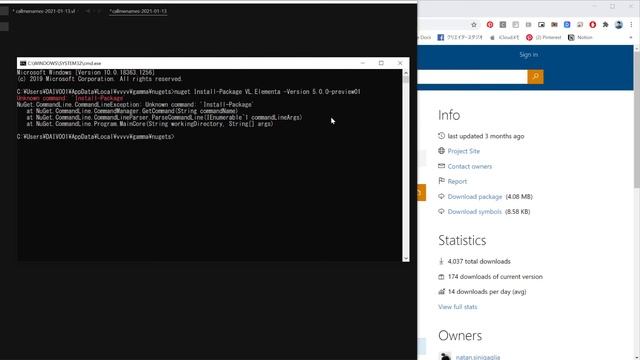Viewport: 640px width, 360px height.
Task: Focus the NuGet package search field
Action: (472, 77)
